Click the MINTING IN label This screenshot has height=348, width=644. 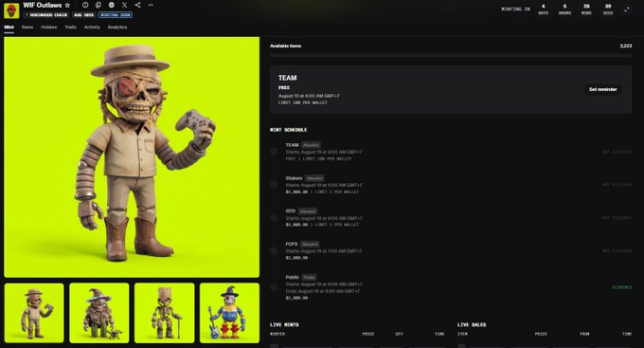click(x=515, y=9)
